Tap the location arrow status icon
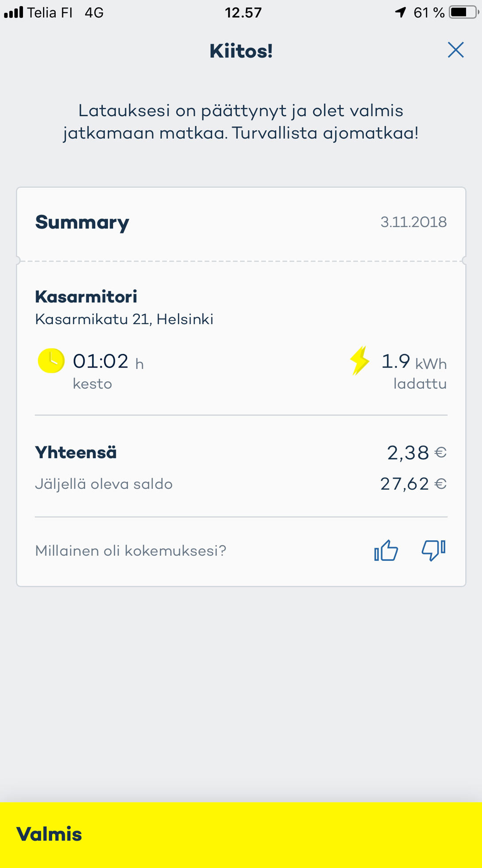Viewport: 482px width, 868px height. pos(400,12)
